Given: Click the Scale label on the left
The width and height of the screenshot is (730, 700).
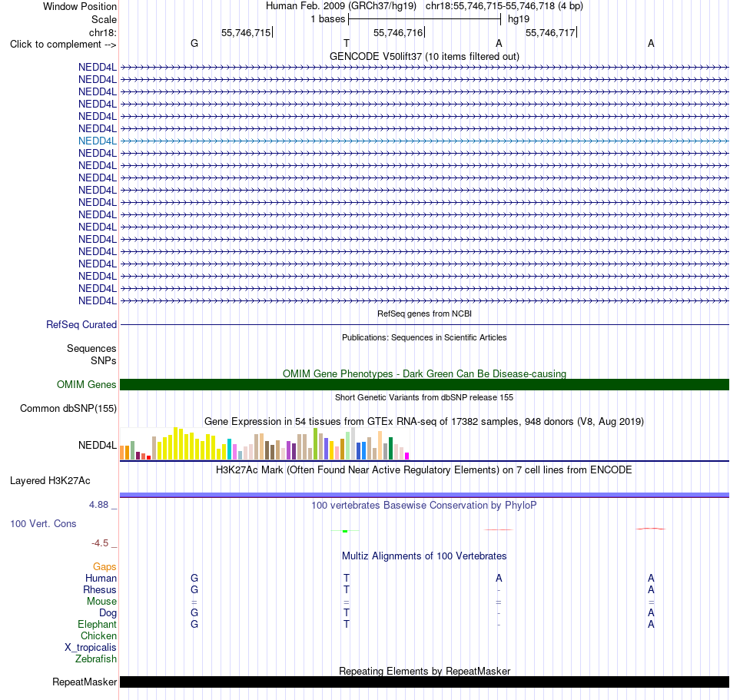Looking at the screenshot, I should tap(104, 19).
